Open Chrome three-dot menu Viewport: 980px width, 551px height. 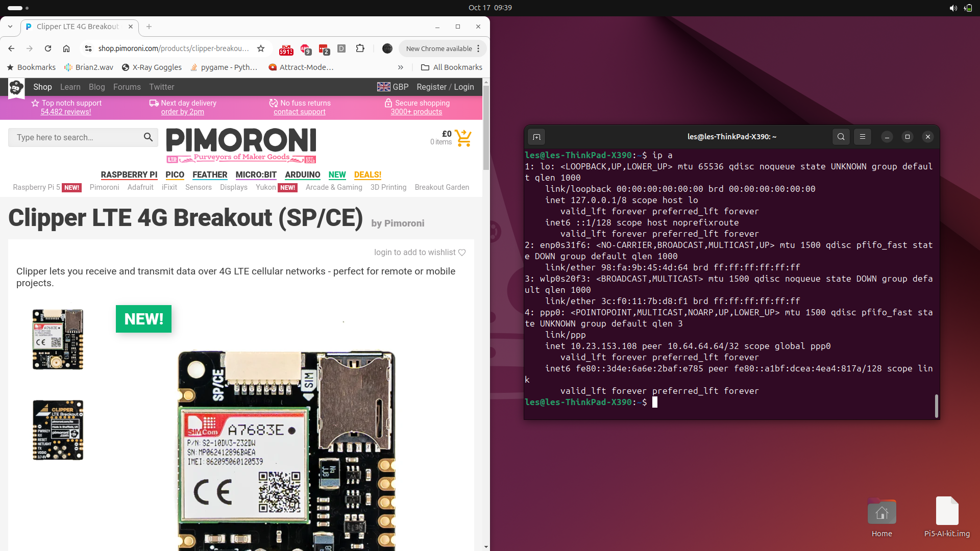click(478, 48)
